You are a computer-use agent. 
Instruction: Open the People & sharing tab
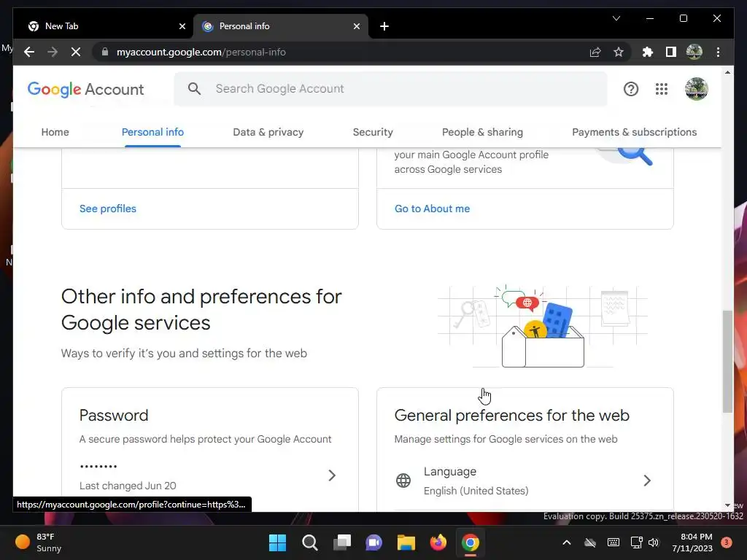tap(483, 132)
